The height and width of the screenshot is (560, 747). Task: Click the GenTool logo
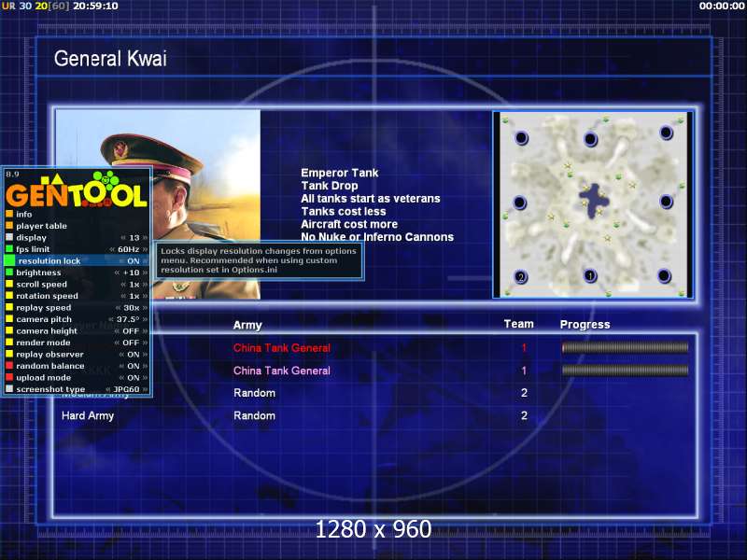tap(77, 189)
